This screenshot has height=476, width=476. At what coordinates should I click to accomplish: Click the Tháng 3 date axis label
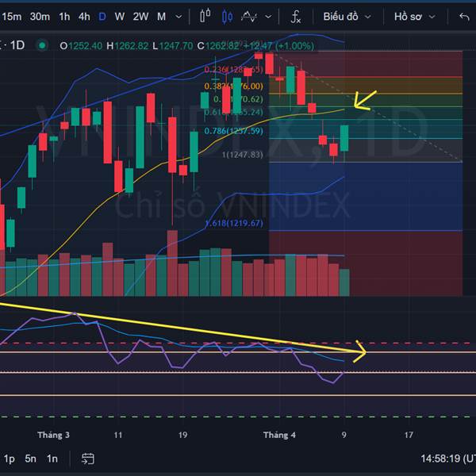(54, 435)
